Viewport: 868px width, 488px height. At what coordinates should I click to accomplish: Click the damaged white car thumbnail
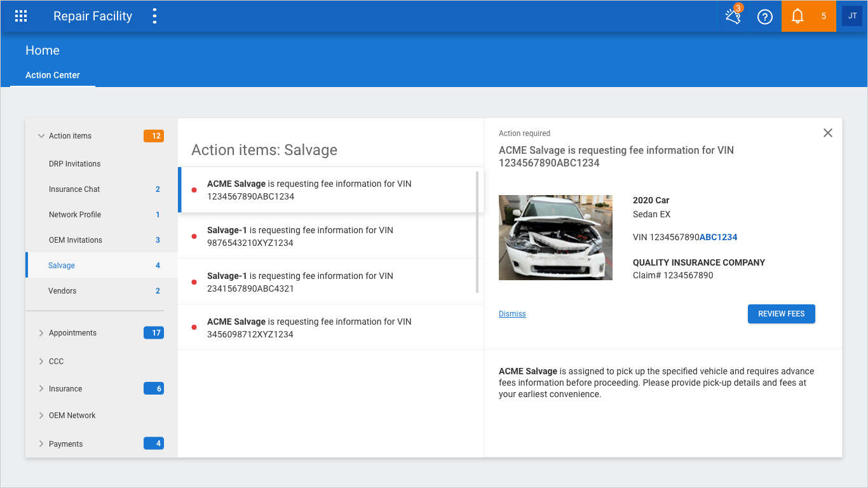click(x=555, y=238)
